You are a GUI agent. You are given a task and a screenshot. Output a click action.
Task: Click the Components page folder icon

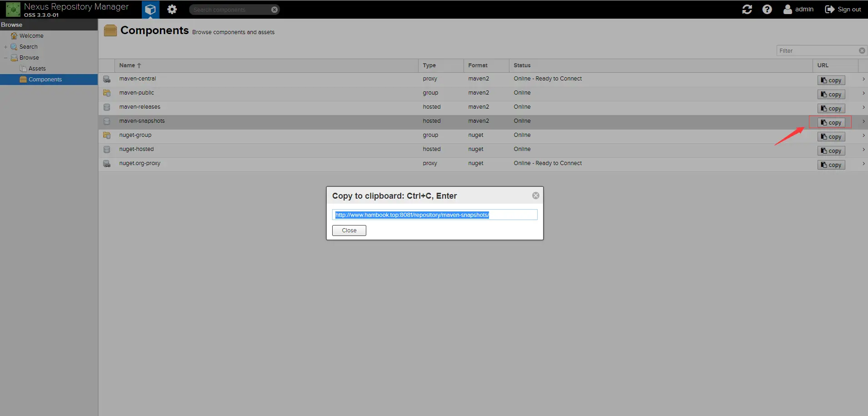tap(110, 30)
